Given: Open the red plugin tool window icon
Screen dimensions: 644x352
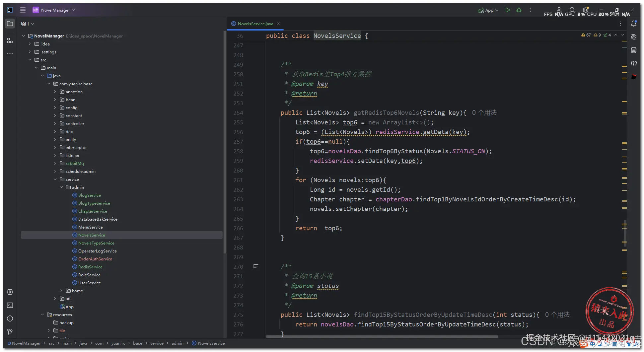Looking at the screenshot, I should [634, 77].
